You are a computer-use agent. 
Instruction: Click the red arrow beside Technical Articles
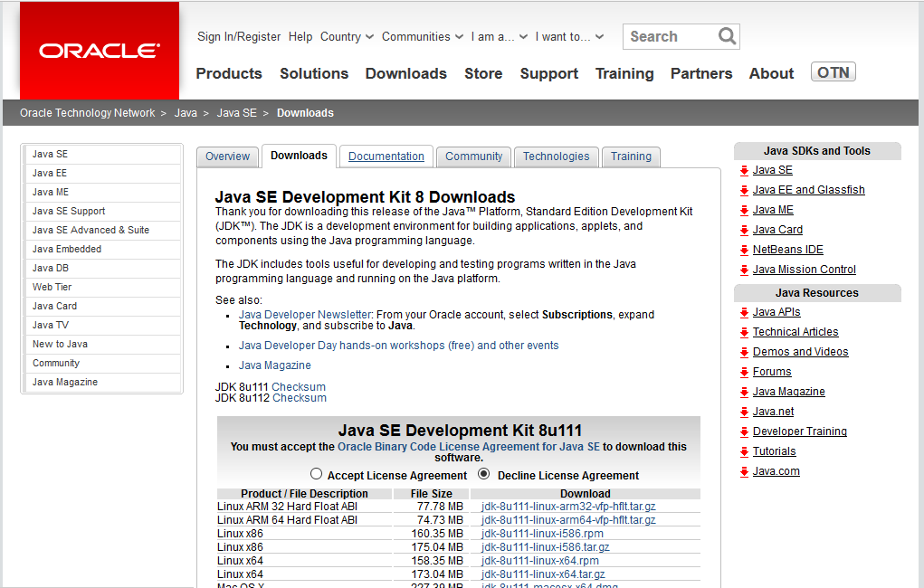point(744,333)
